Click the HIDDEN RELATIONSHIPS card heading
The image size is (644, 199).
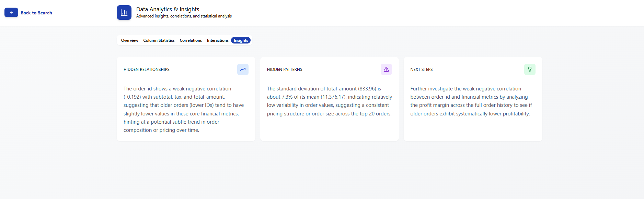(147, 70)
